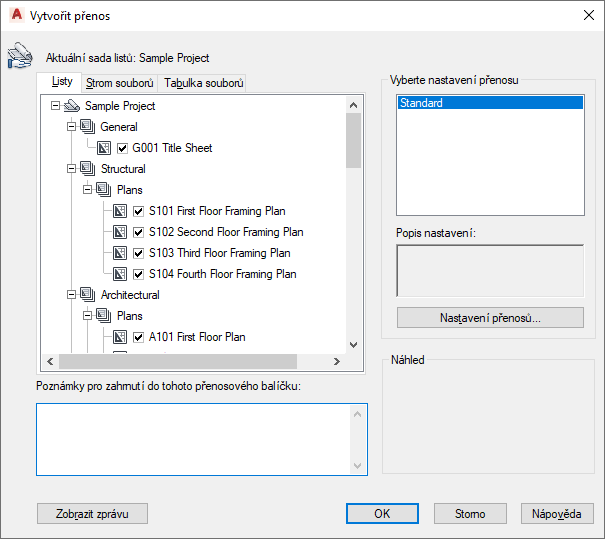The width and height of the screenshot is (605, 539).
Task: Open the Nastavení přenosů dialog
Action: pos(490,318)
